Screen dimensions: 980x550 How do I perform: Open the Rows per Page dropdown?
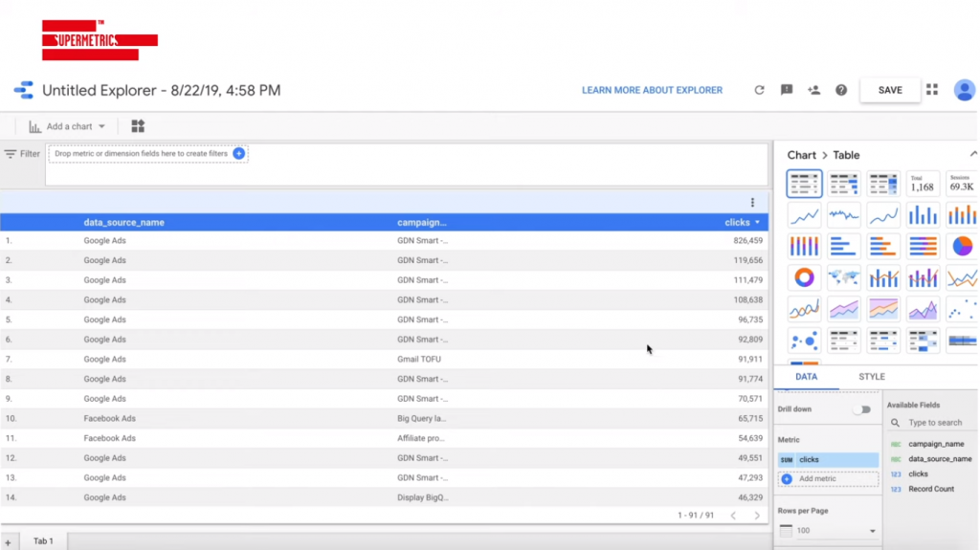pos(828,531)
